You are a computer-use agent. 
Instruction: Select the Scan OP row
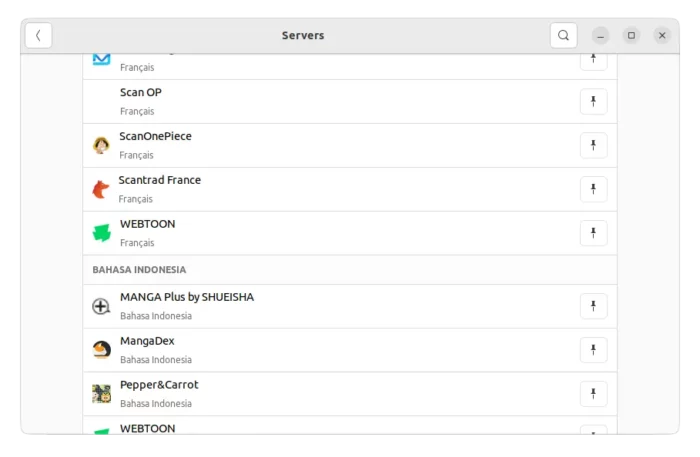tap(350, 102)
